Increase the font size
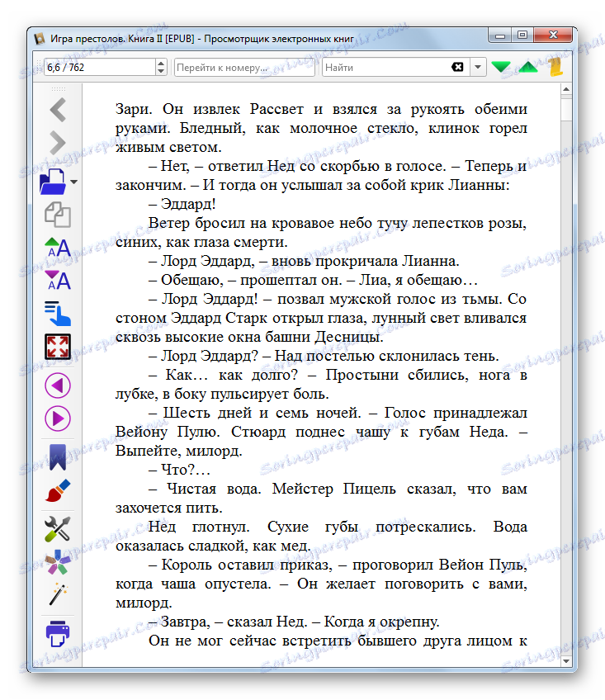 coord(58,248)
